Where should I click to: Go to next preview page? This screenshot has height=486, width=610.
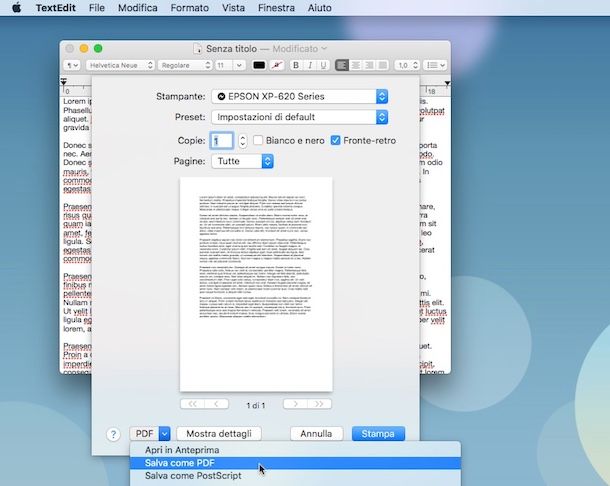295,404
